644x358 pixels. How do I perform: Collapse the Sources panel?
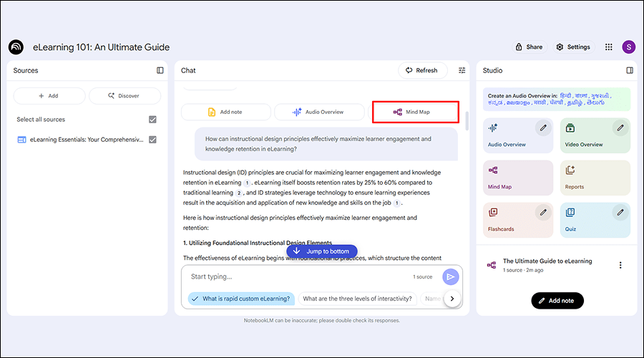coord(160,70)
